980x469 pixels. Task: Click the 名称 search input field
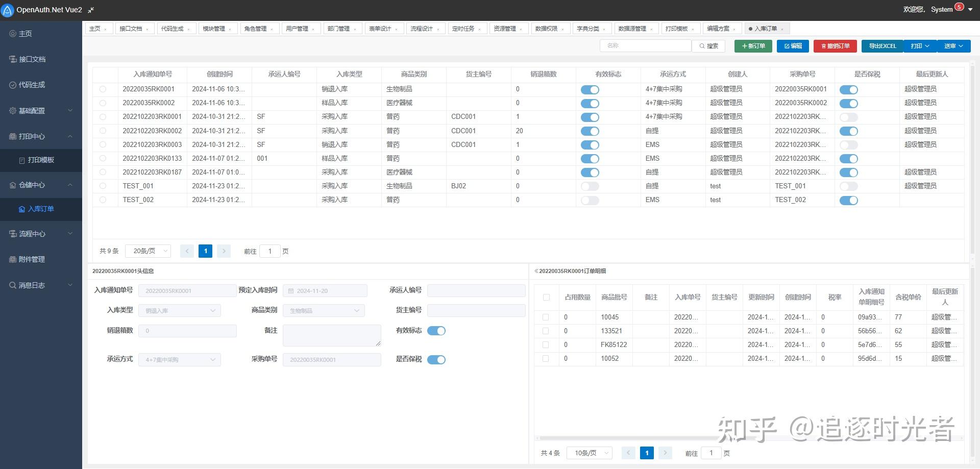tap(646, 45)
